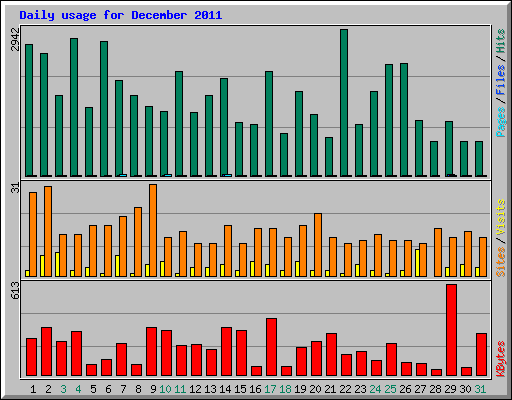Screen dimensions: 512x400
Task: Click the Hits legend label
Action: click(501, 41)
